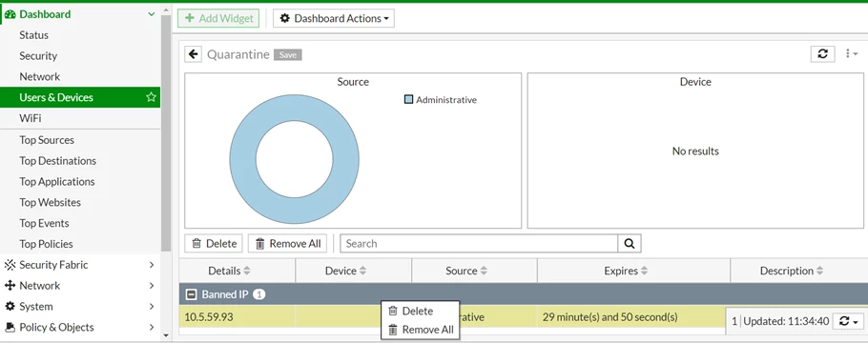Expand Policy & Objects menu chevron
This screenshot has width=868, height=343.
tap(152, 328)
